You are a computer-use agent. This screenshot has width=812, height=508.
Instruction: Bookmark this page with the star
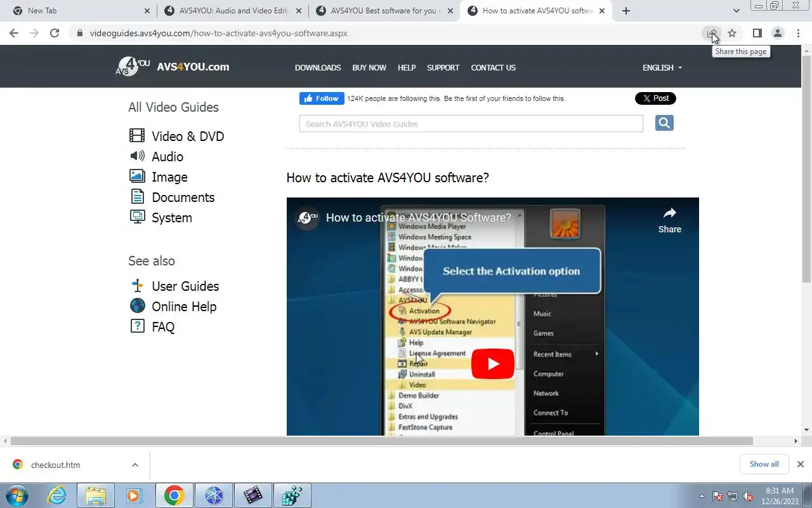pyautogui.click(x=732, y=33)
